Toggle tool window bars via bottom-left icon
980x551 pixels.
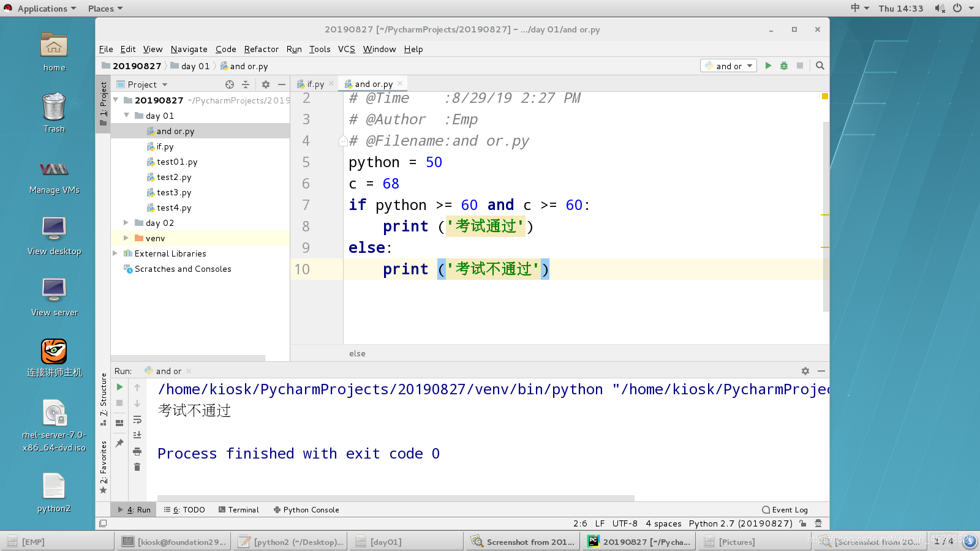103,523
